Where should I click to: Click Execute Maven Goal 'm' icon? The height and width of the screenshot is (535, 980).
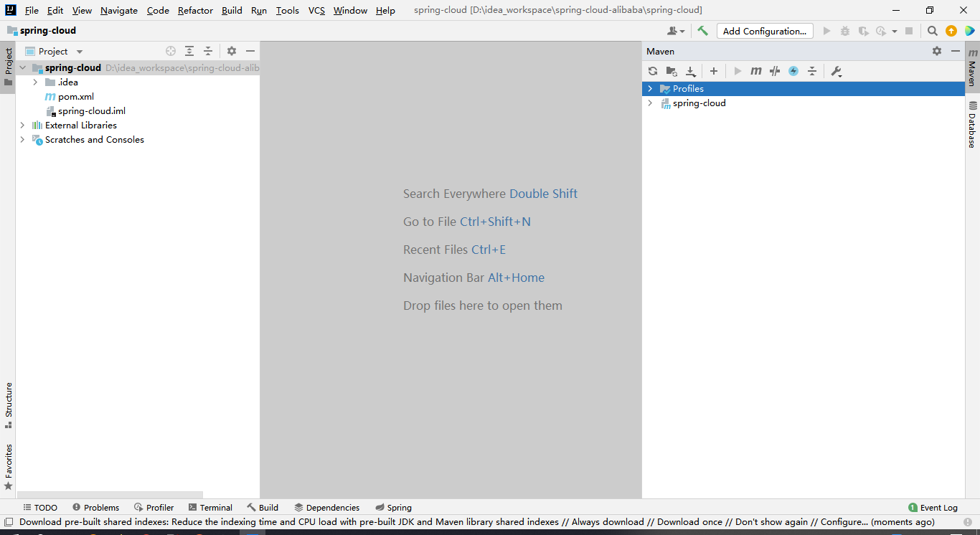[756, 71]
